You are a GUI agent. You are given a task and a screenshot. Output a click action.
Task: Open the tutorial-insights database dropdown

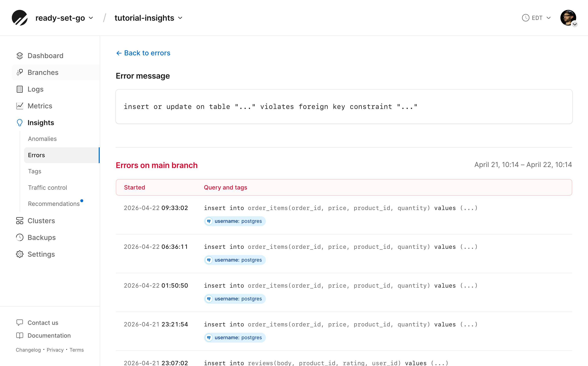(148, 18)
